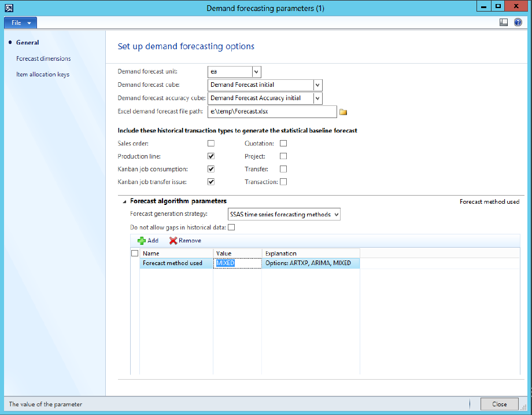Toggle Do not allow gaps checkbox

pos(231,227)
